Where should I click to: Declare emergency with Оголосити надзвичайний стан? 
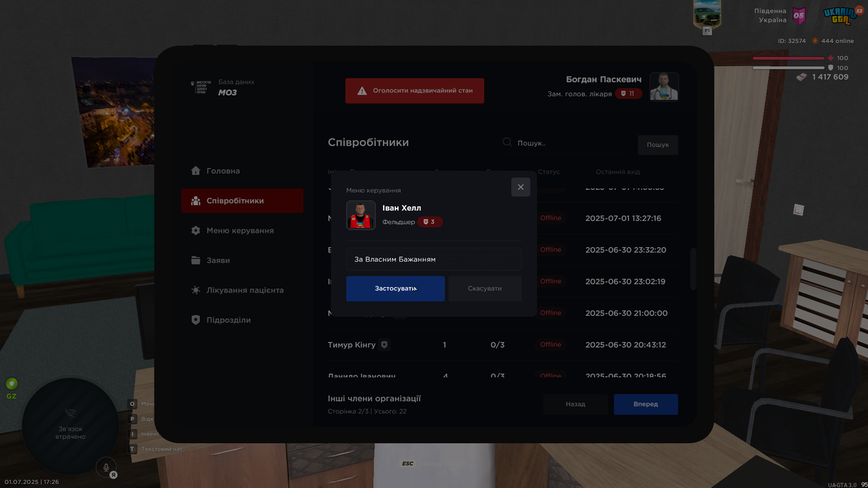pos(414,91)
